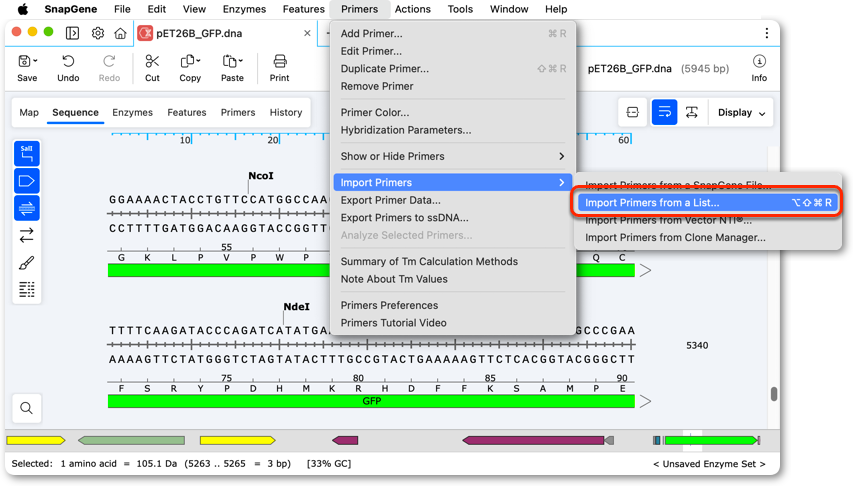Click the line numbering list icon

coord(27,290)
